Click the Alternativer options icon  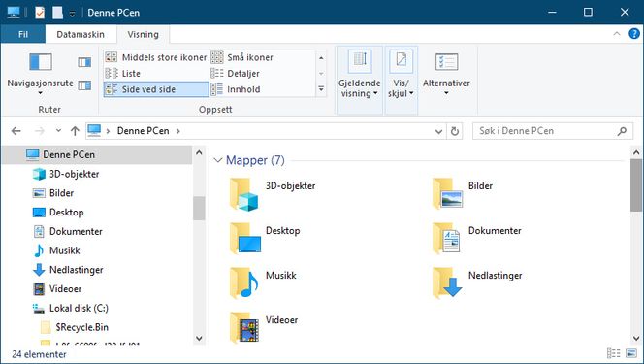click(x=446, y=62)
